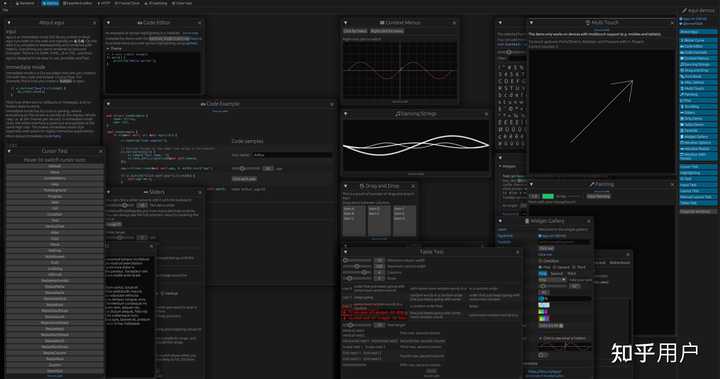This screenshot has height=379, width=720.
Task: Collapse the About egui window
Action: (x=9, y=23)
